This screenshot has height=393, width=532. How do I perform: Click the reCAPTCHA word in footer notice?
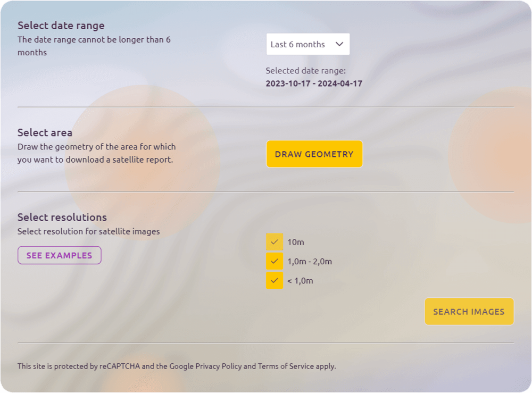(119, 366)
